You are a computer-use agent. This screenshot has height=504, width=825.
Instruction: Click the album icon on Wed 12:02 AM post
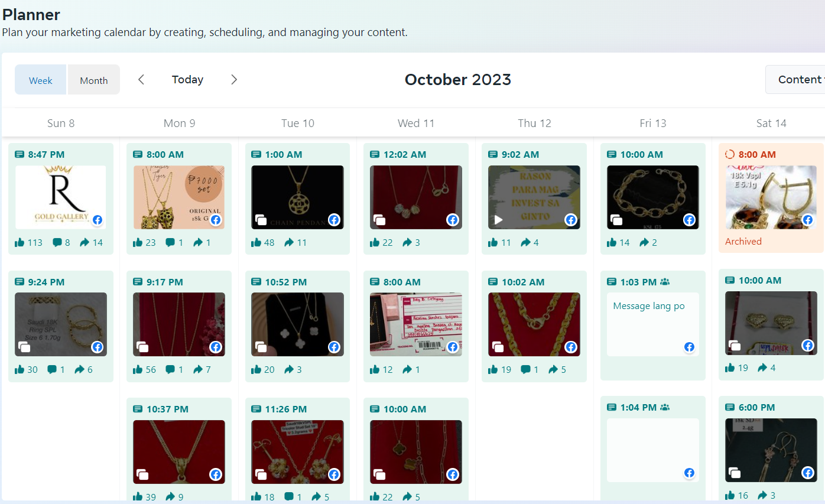(x=379, y=220)
